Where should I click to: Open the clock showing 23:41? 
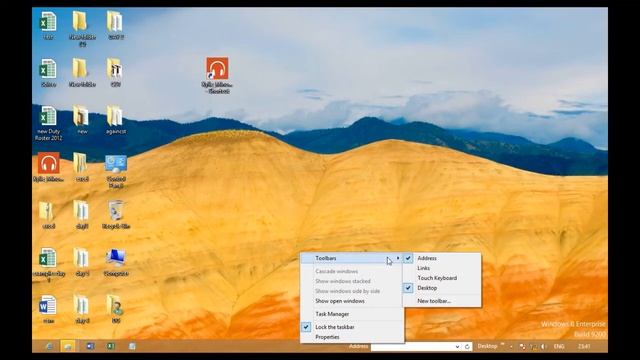coord(584,347)
